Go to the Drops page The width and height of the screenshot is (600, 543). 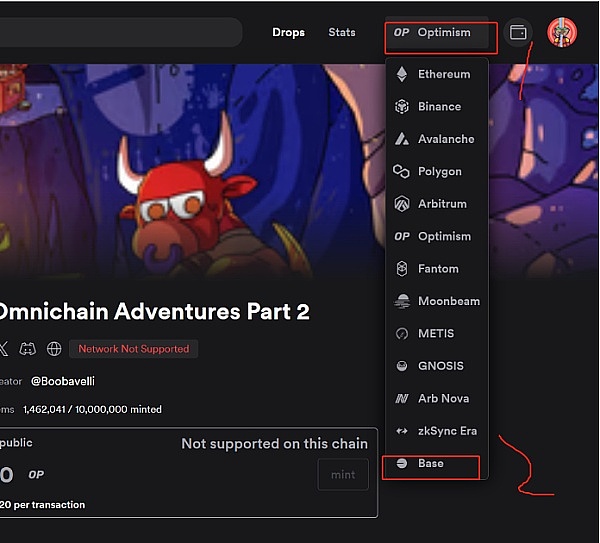point(289,33)
